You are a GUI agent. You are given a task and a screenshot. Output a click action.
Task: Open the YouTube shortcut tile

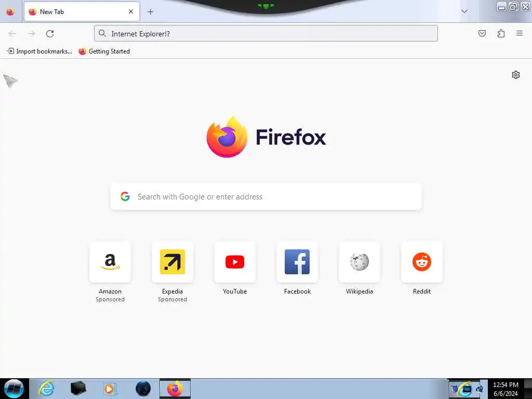(235, 262)
